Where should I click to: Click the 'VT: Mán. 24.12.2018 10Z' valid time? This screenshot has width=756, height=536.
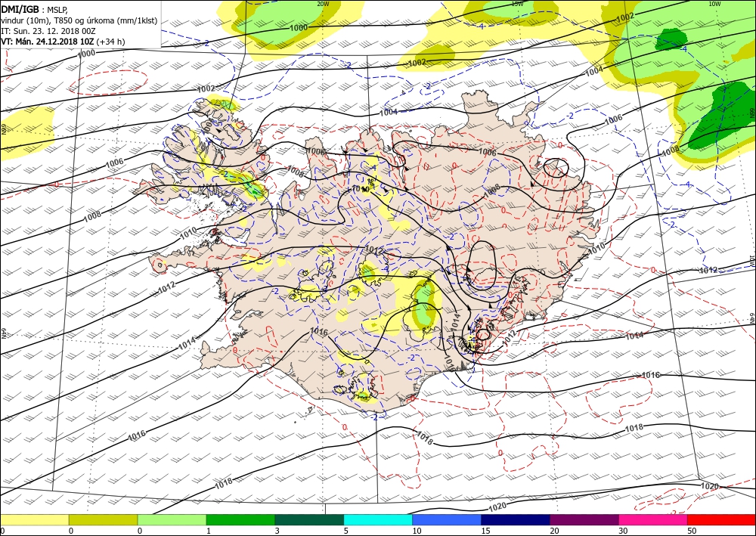pos(47,42)
